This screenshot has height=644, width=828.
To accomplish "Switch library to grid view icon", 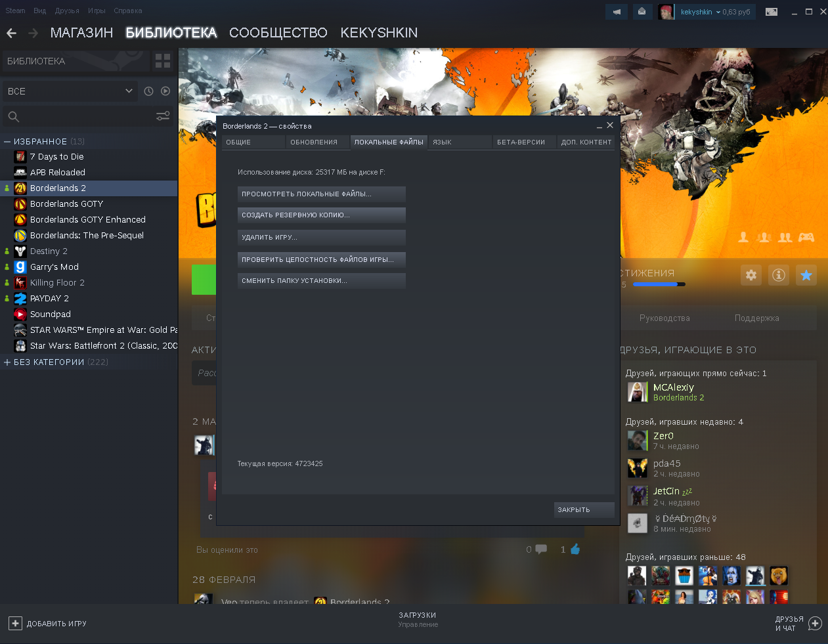I will [163, 61].
